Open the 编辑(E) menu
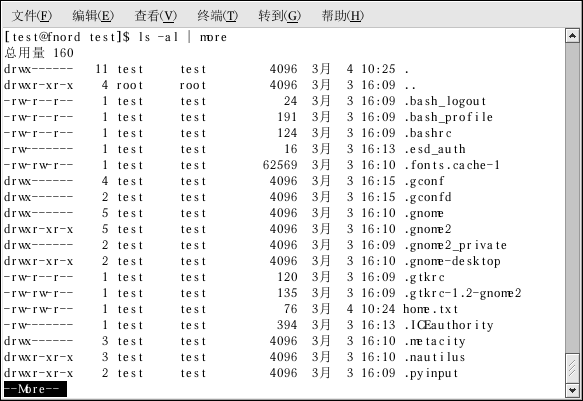The width and height of the screenshot is (583, 401). click(x=93, y=16)
